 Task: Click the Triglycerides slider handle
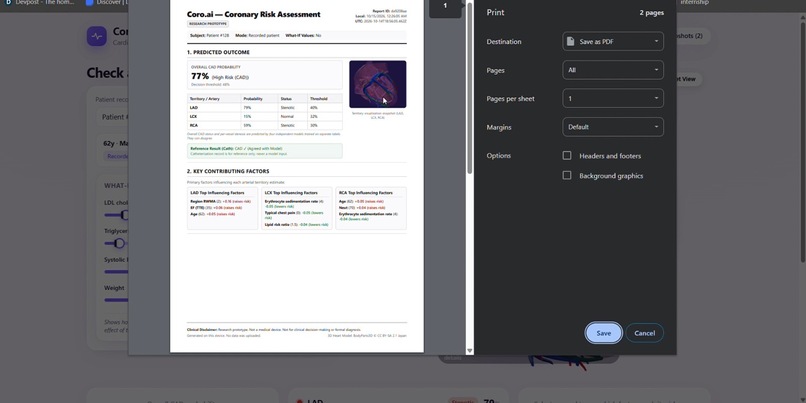pyautogui.click(x=119, y=243)
